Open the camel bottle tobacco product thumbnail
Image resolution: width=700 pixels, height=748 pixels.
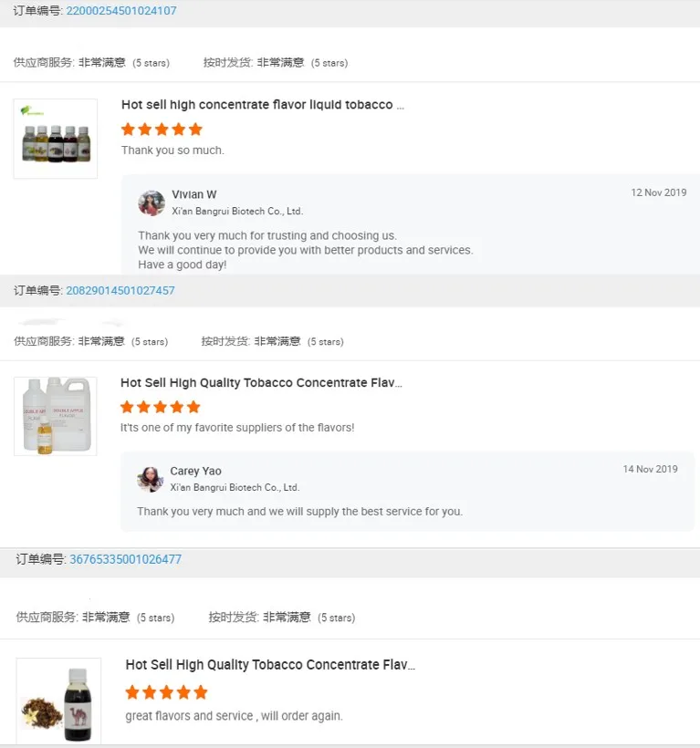point(58,702)
